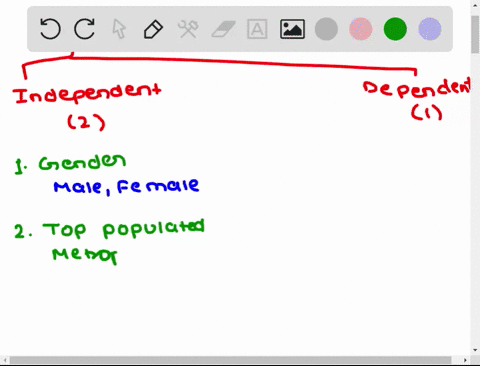Choose the lavender color swatch

[x=430, y=29]
